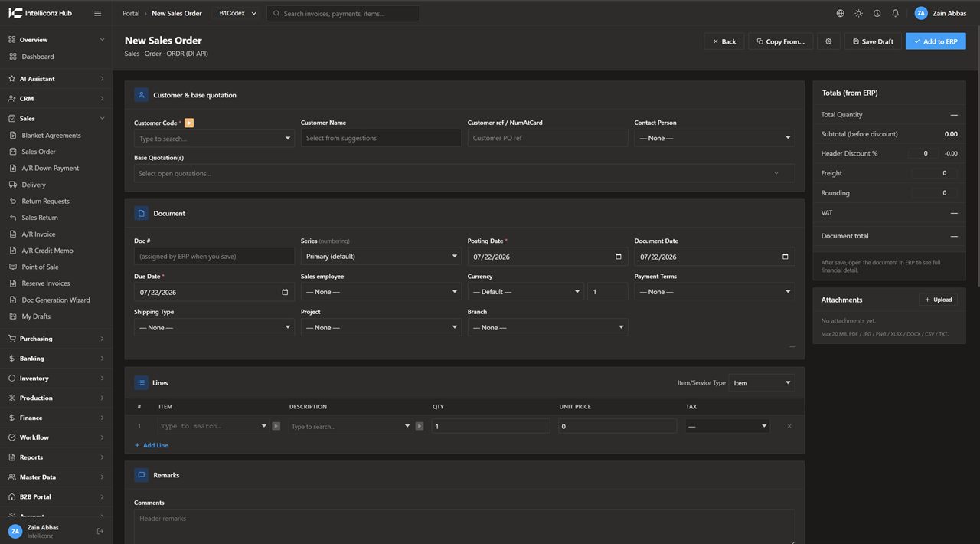Image resolution: width=980 pixels, height=544 pixels.
Task: Click the Back button
Action: pyautogui.click(x=724, y=41)
